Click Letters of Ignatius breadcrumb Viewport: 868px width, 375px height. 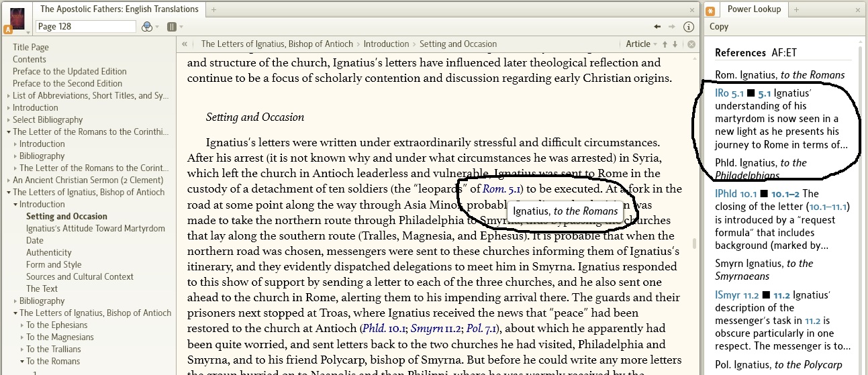point(277,44)
